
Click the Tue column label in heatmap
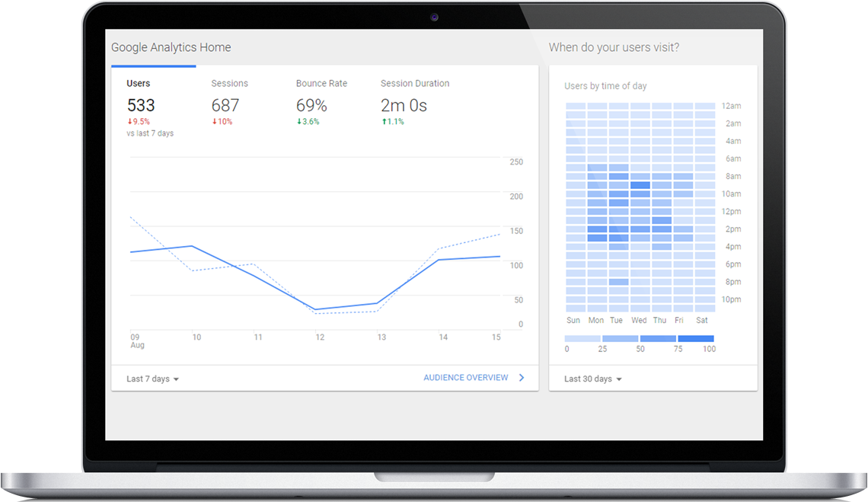pos(616,320)
